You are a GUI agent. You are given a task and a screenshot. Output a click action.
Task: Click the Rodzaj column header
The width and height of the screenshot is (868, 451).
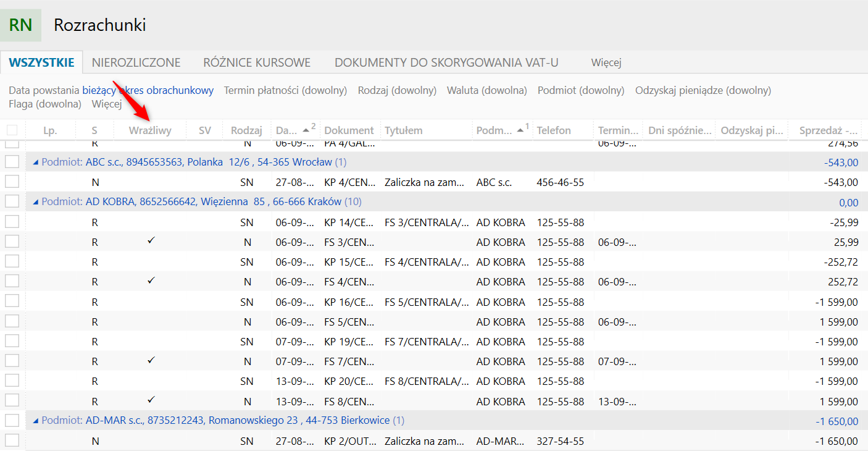click(246, 130)
